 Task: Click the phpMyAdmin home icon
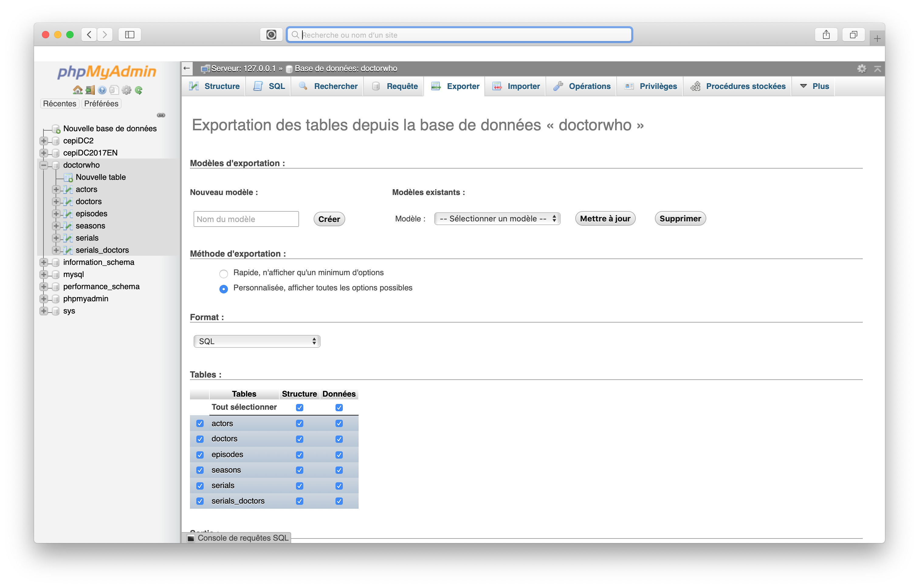point(77,90)
